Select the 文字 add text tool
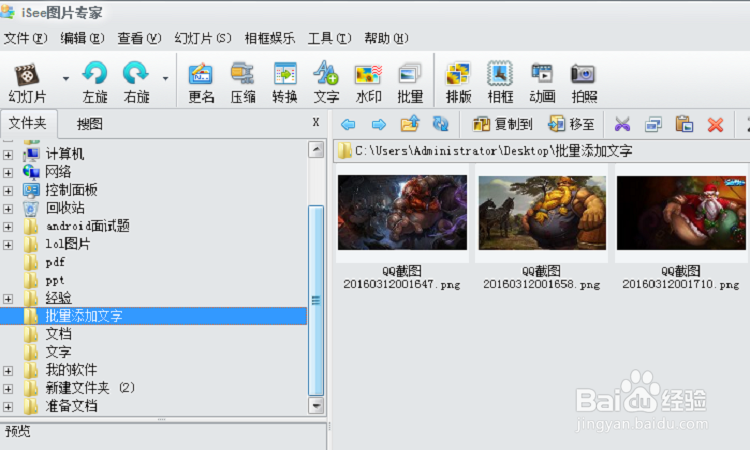Image resolution: width=750 pixels, height=450 pixels. (326, 82)
